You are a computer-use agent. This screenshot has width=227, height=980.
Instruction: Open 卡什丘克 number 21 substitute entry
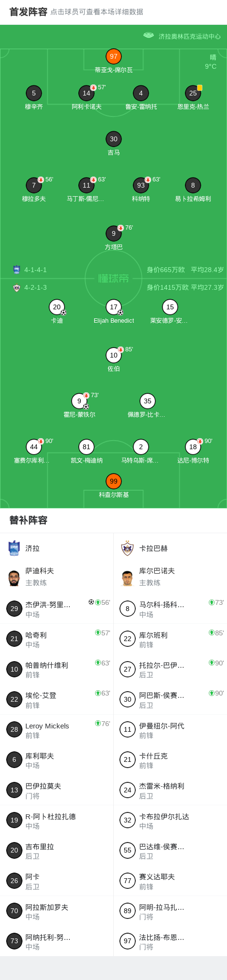click(170, 760)
